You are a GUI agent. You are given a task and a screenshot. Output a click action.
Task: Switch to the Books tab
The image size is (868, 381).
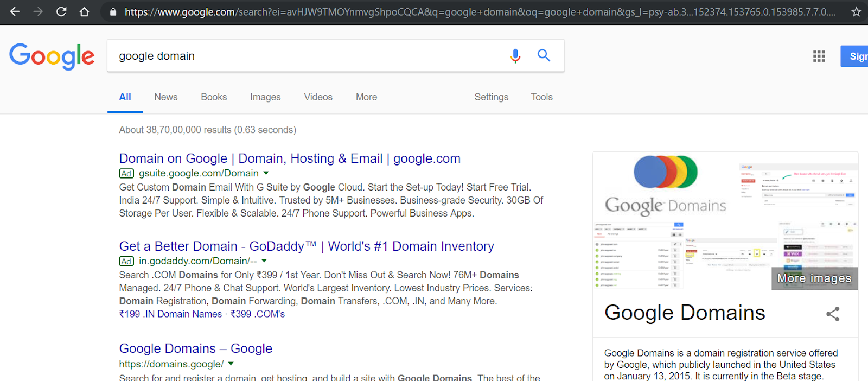click(x=214, y=97)
